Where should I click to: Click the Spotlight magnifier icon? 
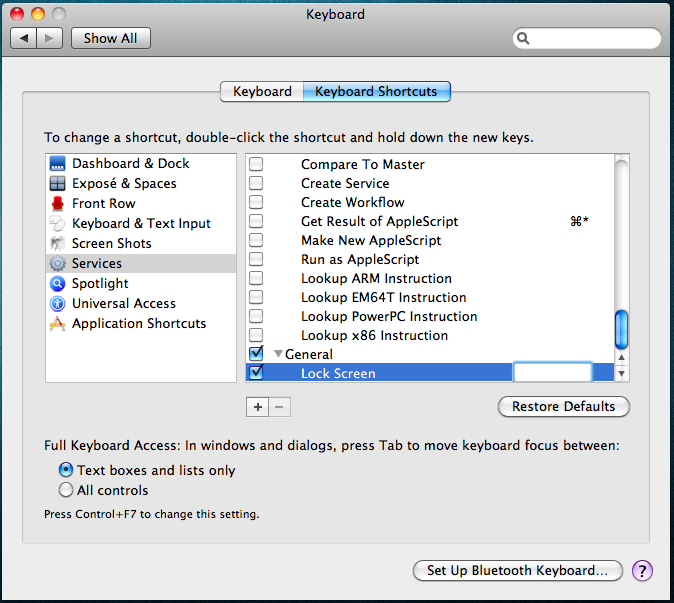click(57, 284)
